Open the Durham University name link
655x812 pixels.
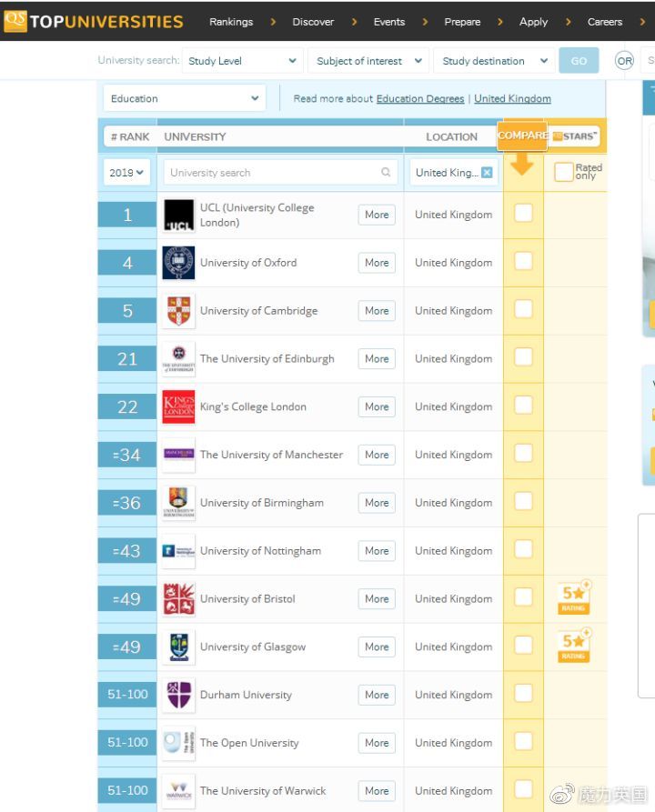[x=246, y=695]
